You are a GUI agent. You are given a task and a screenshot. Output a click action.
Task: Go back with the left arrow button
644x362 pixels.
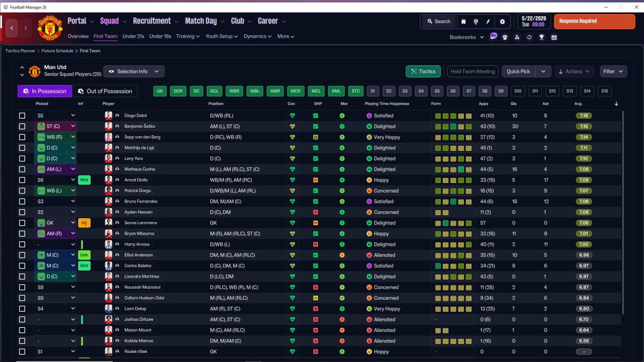pyautogui.click(x=12, y=28)
